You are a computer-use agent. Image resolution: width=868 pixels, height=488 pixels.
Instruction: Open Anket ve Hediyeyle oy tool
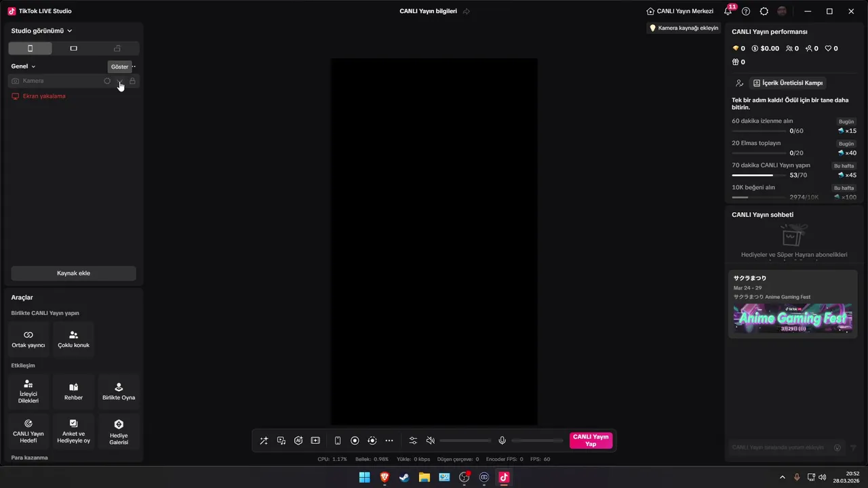pyautogui.click(x=73, y=431)
